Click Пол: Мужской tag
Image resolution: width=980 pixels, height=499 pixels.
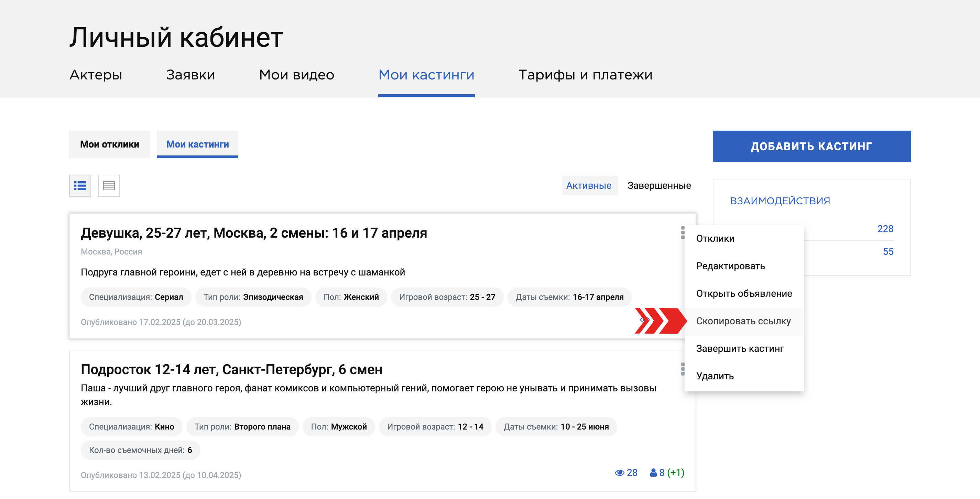coord(339,427)
